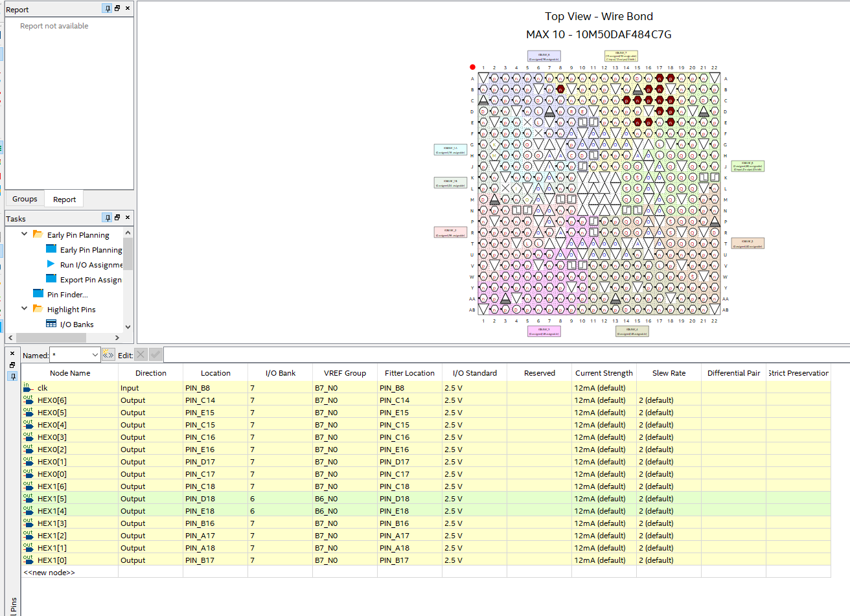Select the HEX0[6] node name

(52, 400)
